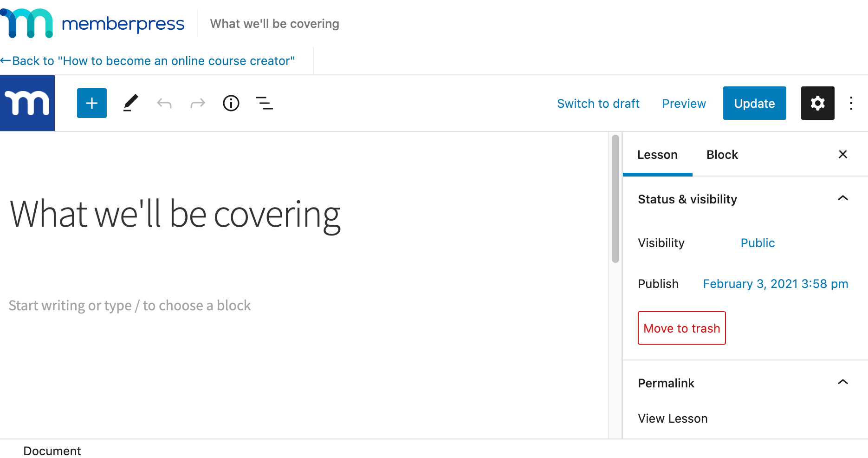This screenshot has height=458, width=868.
Task: Click the Update button
Action: 754,103
